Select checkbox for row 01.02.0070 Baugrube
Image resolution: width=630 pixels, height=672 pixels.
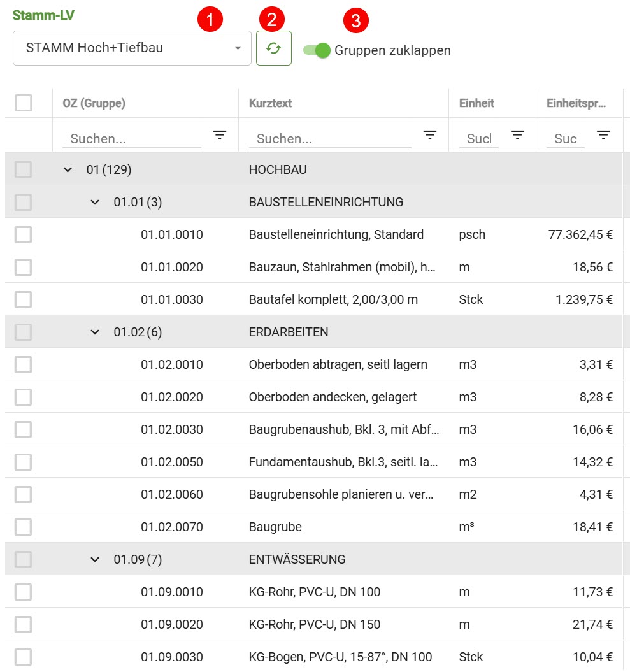coord(24,527)
